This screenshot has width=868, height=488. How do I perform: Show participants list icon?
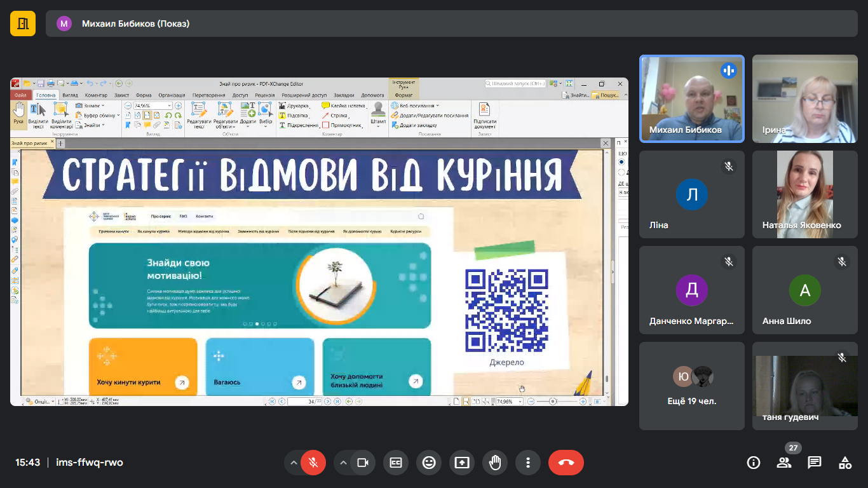784,463
